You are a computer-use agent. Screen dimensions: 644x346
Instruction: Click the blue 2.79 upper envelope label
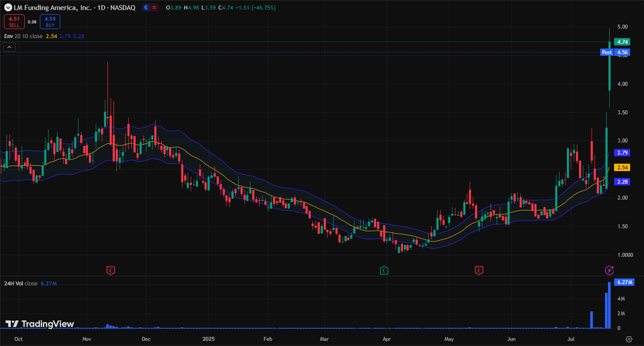coord(623,153)
